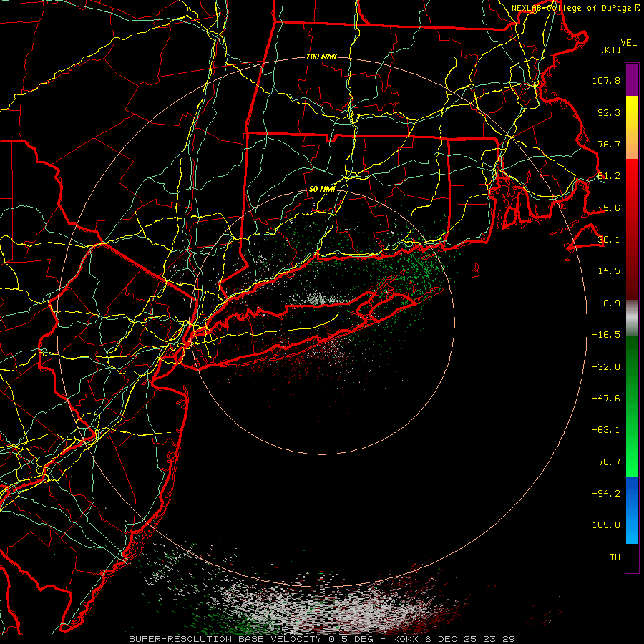Click the gray velocity echoes north of Long Island
This screenshot has height=644, width=644.
[x=321, y=298]
